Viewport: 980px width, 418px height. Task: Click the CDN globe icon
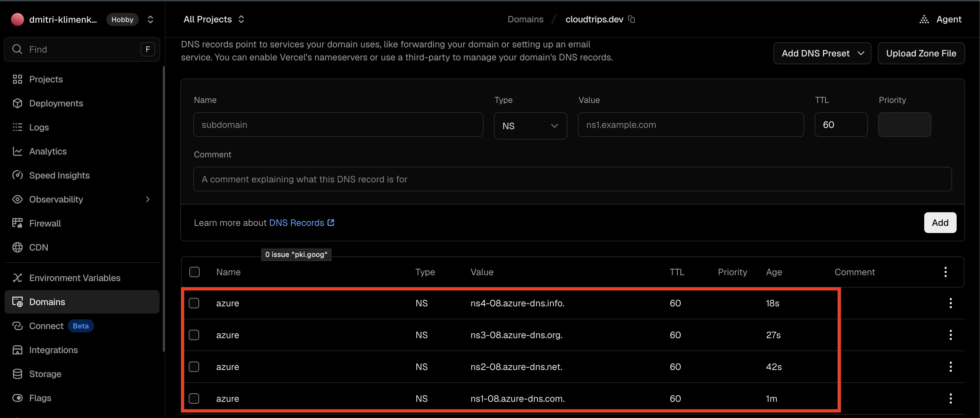(x=17, y=247)
